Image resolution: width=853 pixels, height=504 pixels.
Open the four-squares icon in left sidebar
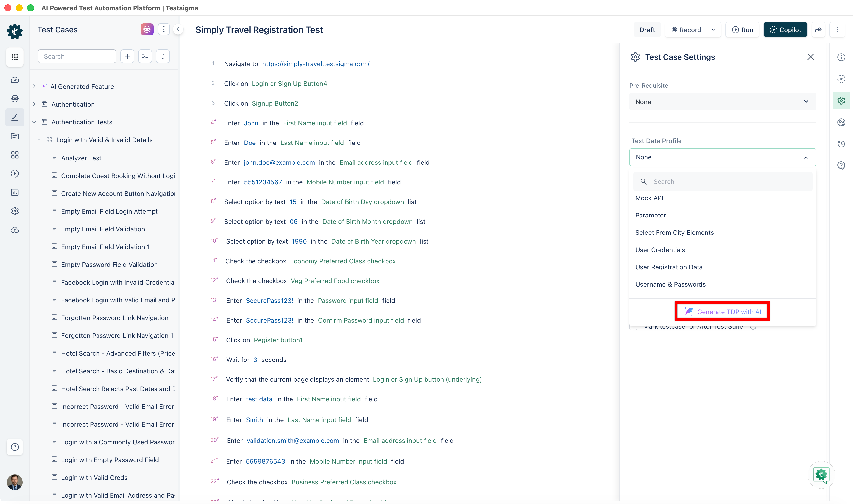tap(15, 155)
